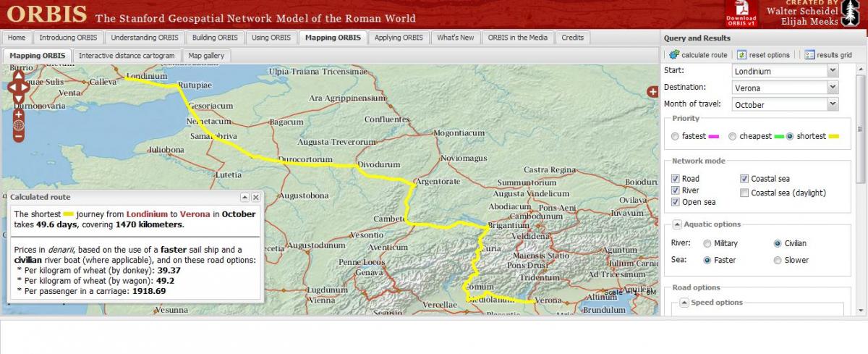Select cheapest priority option
The height and width of the screenshot is (354, 868).
click(732, 136)
